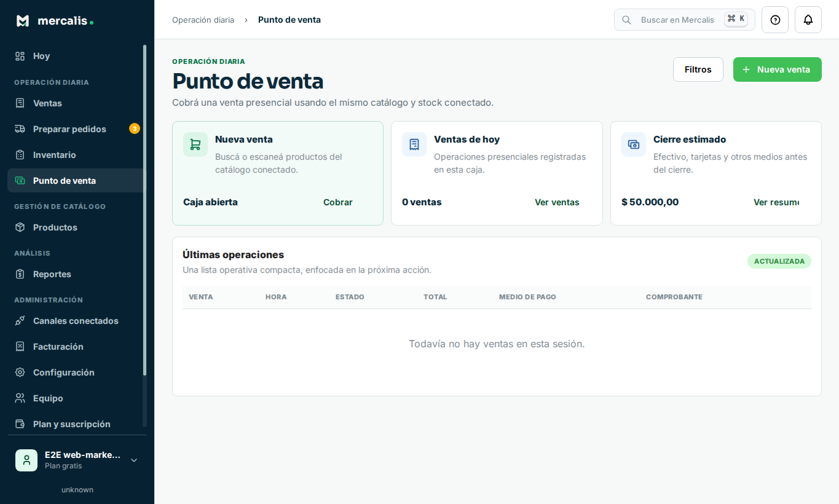839x504 pixels.
Task: Click the MEDIO DE PAGO column header
Action: click(527, 297)
